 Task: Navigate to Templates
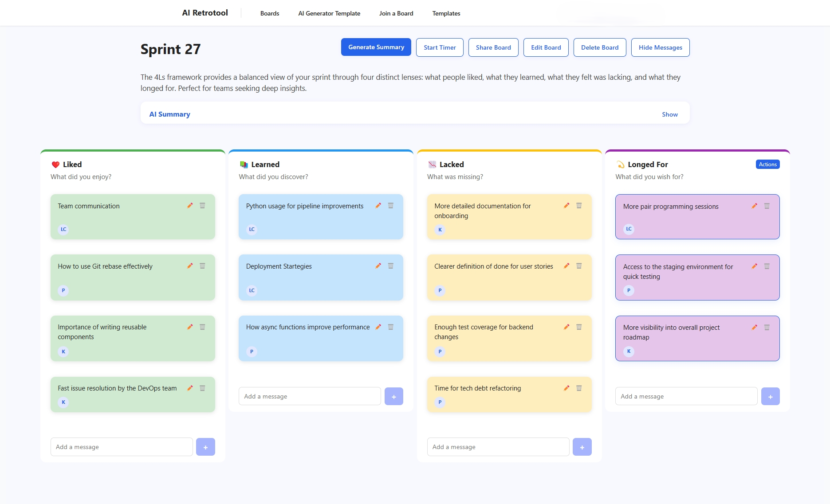446,13
